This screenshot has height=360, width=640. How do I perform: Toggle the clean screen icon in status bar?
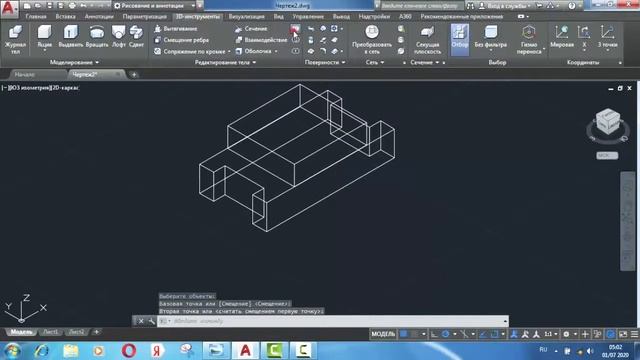(623, 334)
